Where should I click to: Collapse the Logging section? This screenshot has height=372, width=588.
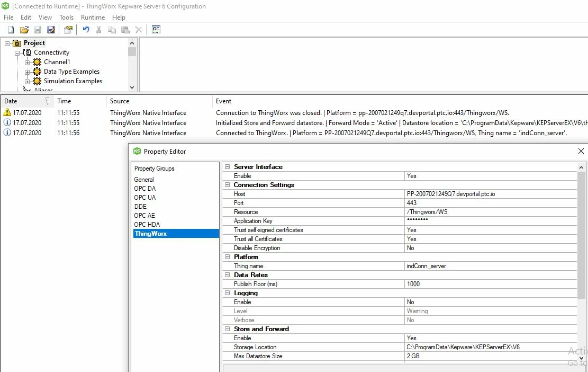pos(227,293)
